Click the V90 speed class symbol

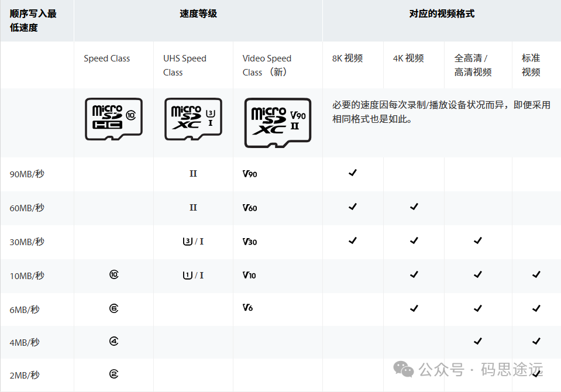(249, 174)
